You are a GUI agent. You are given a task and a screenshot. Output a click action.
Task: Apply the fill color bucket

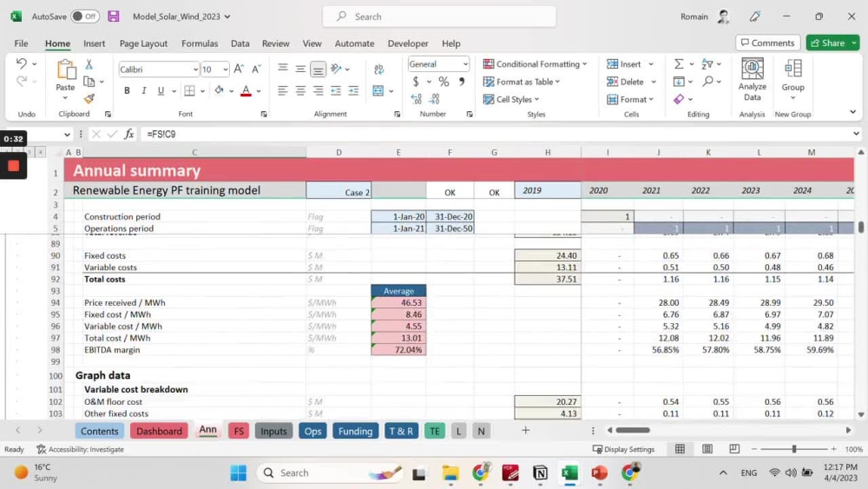click(x=220, y=90)
